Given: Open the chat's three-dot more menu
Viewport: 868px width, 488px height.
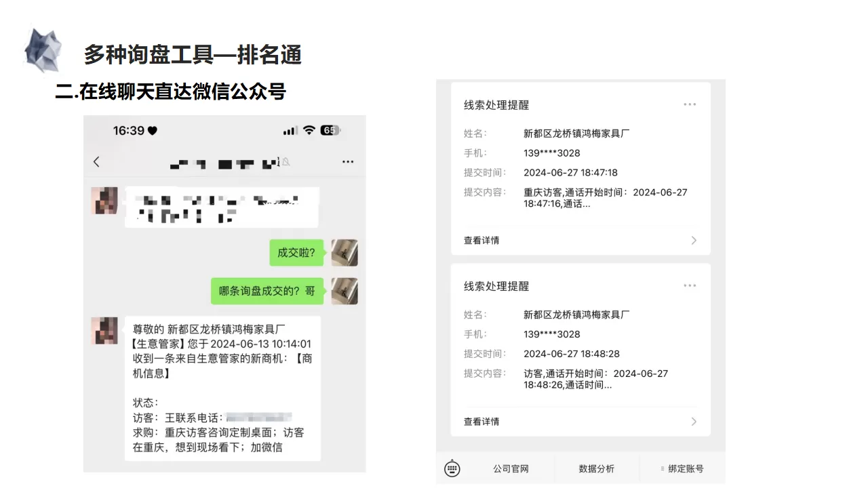Looking at the screenshot, I should 348,162.
